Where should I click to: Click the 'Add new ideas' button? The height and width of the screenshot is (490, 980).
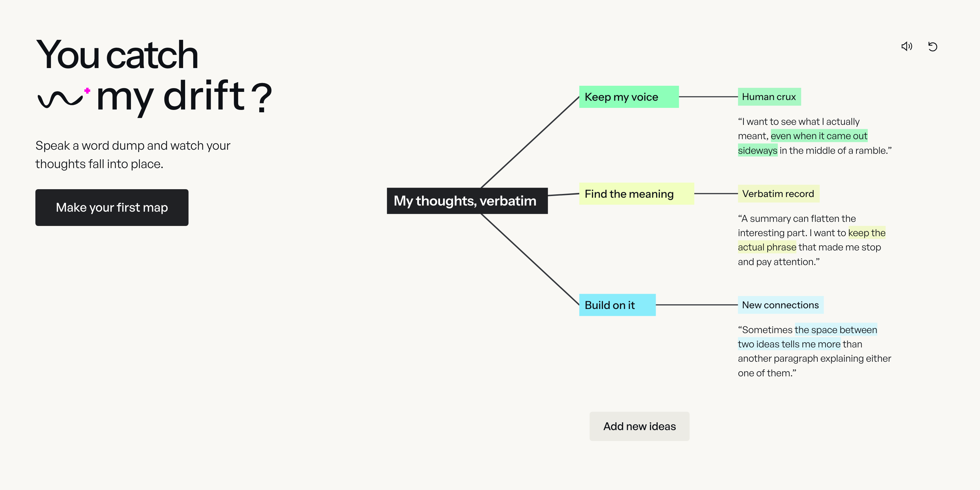point(639,426)
